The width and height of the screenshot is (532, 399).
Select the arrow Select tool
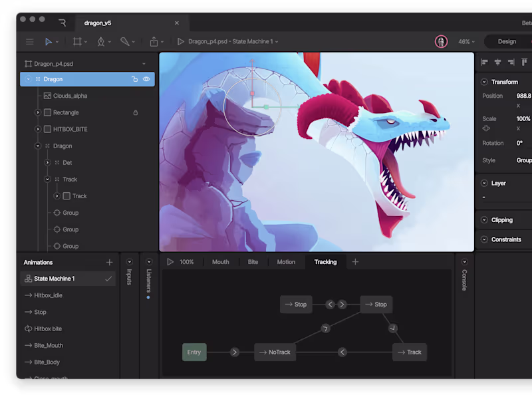(49, 41)
